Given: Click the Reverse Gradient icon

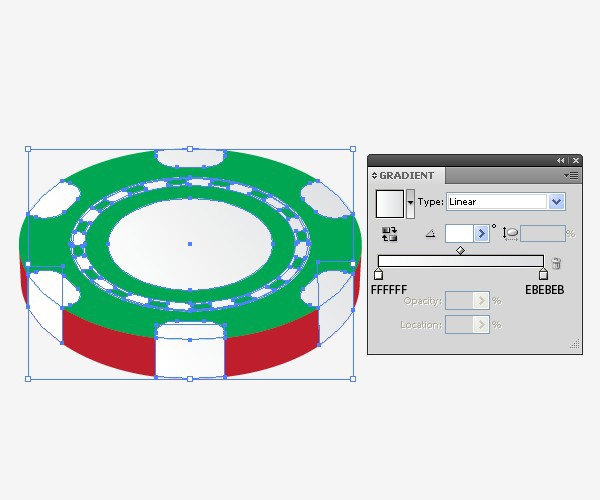Looking at the screenshot, I should coord(389,233).
